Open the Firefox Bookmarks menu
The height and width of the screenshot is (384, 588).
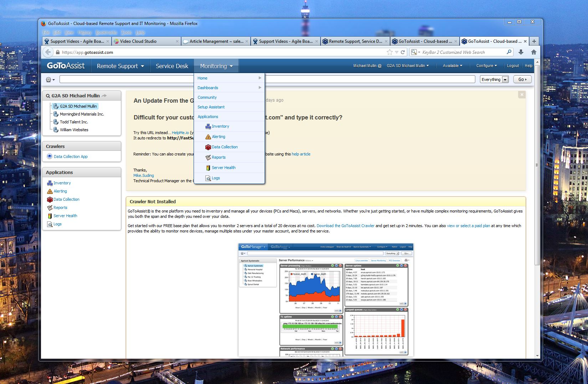(x=106, y=32)
